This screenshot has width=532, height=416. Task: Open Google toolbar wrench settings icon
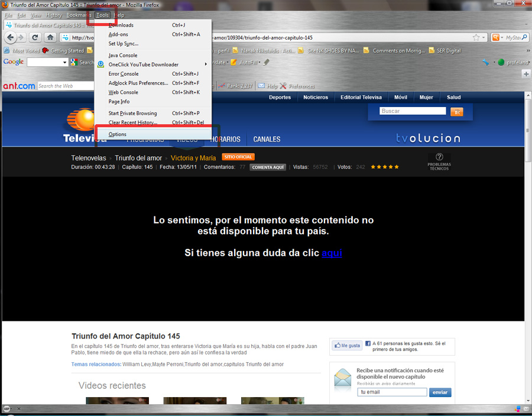pos(485,63)
